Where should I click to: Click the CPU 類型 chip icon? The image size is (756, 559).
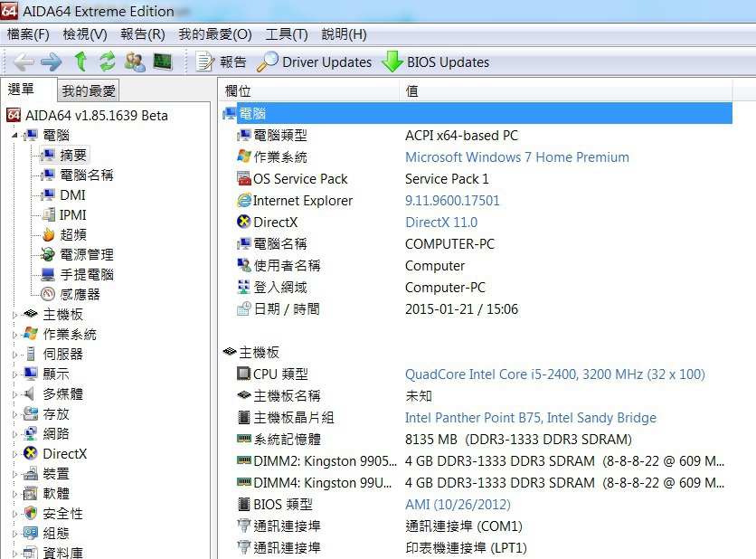(x=244, y=374)
